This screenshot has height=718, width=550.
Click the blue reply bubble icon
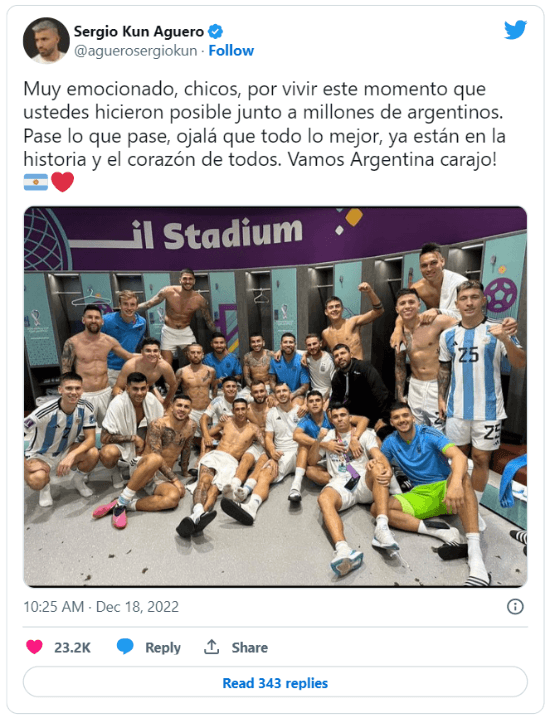125,647
